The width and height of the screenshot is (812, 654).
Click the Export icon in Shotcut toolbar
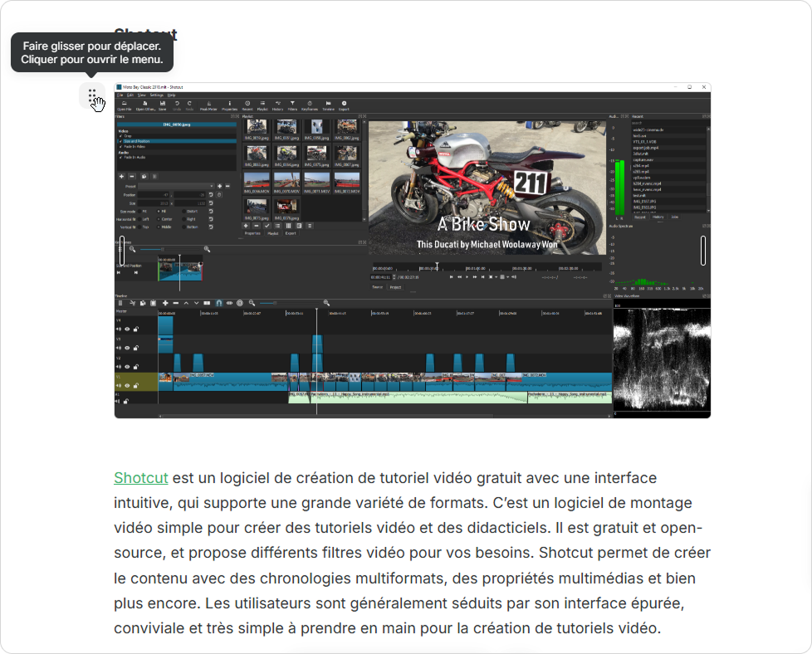[x=344, y=105]
